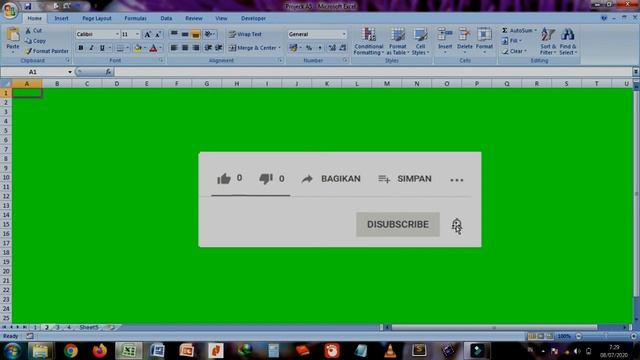The image size is (640, 360).
Task: Click Increase Decimal icon
Action: click(332, 48)
